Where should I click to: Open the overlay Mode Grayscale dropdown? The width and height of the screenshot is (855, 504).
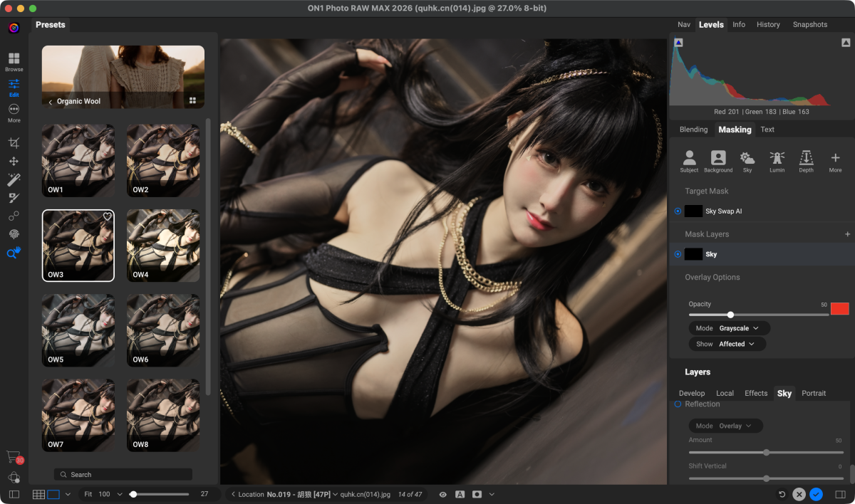click(729, 328)
